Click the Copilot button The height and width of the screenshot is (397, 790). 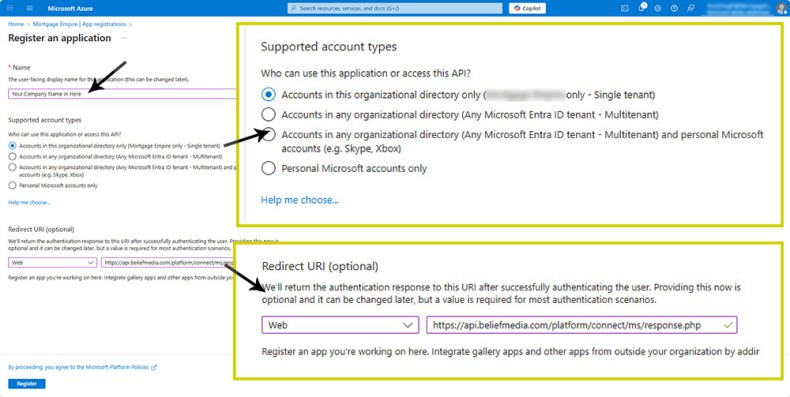(527, 9)
